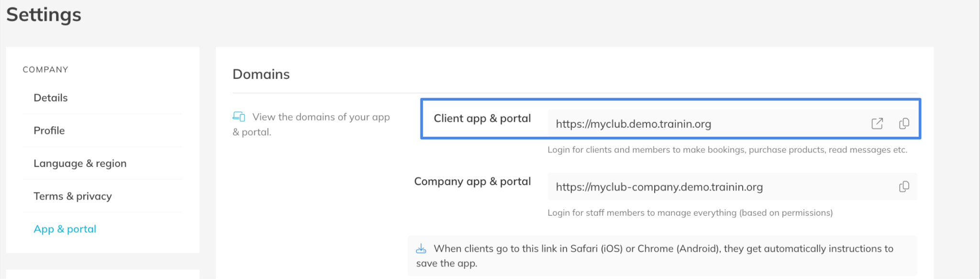Viewport: 980px width, 279px height.
Task: Select the App & portal sidebar item
Action: click(x=65, y=229)
